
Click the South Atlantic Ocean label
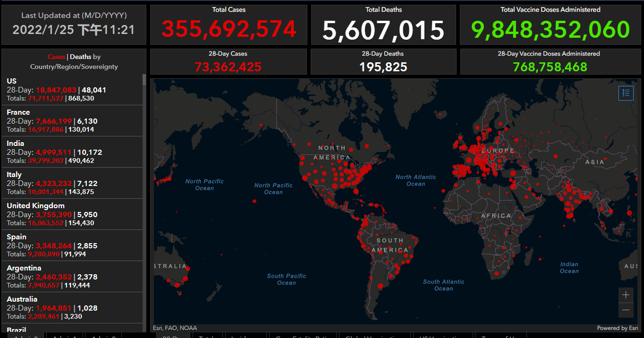444,285
